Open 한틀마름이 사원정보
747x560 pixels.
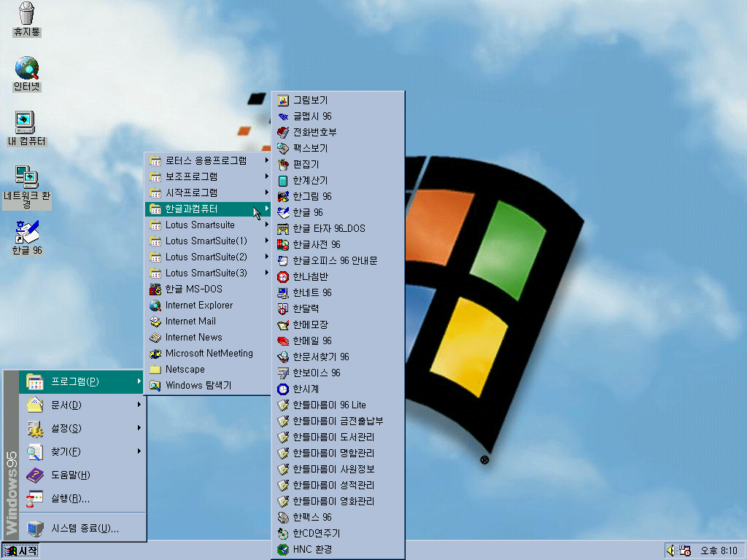click(338, 469)
